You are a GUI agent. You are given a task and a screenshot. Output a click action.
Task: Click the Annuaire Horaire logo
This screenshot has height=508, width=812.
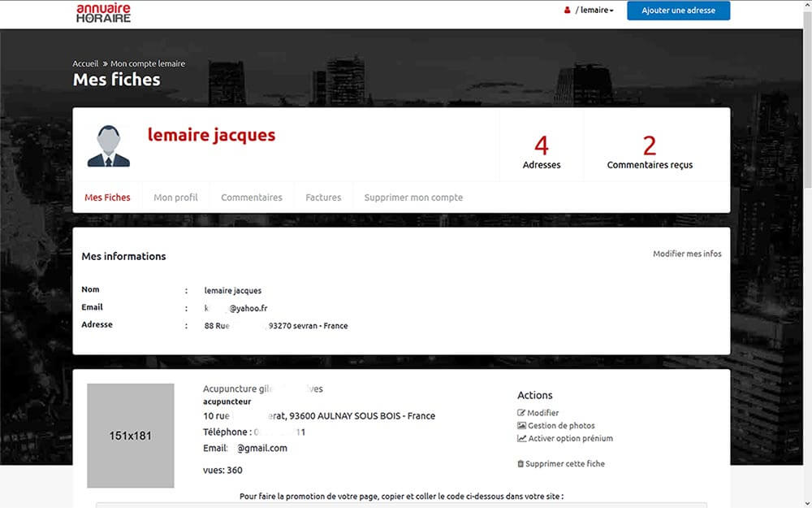(x=103, y=12)
